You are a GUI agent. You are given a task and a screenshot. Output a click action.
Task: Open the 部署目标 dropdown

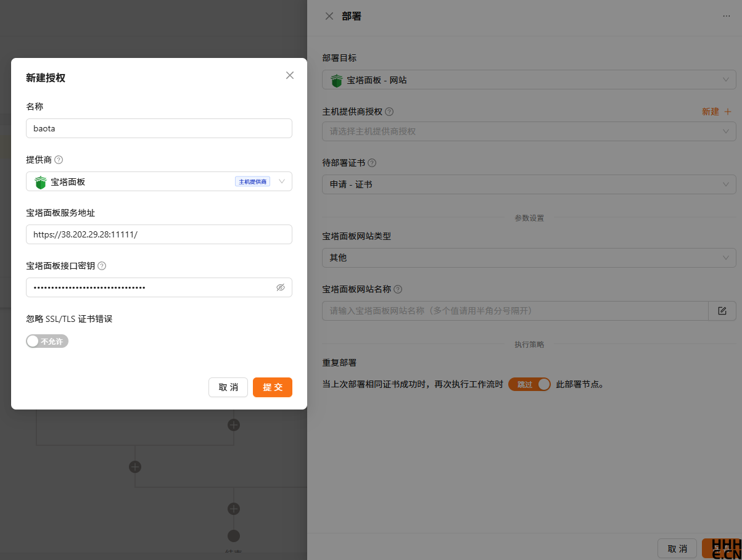[x=529, y=80]
